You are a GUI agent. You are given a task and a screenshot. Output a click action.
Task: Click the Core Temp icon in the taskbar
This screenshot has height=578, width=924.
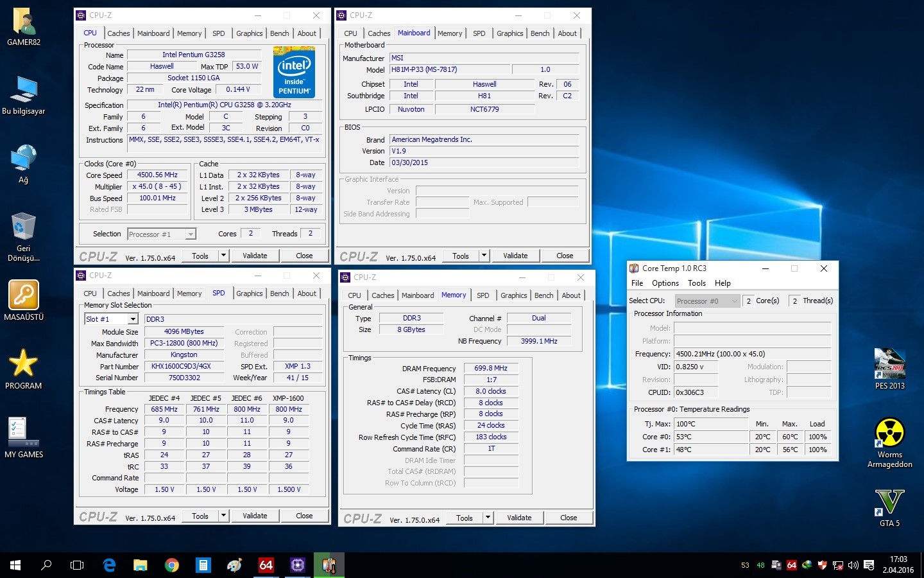pyautogui.click(x=329, y=565)
